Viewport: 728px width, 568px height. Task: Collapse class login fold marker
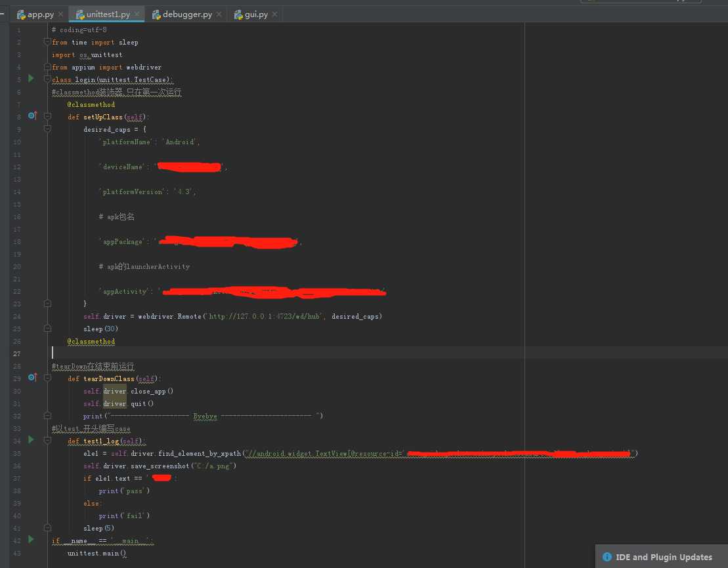tap(47, 79)
